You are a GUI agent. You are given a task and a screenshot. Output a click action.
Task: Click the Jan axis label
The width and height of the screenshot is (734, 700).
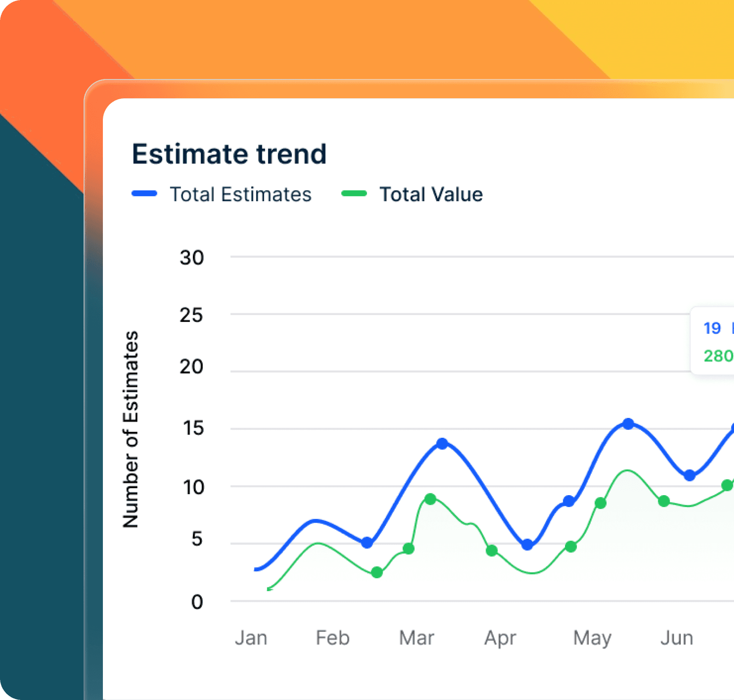251,638
